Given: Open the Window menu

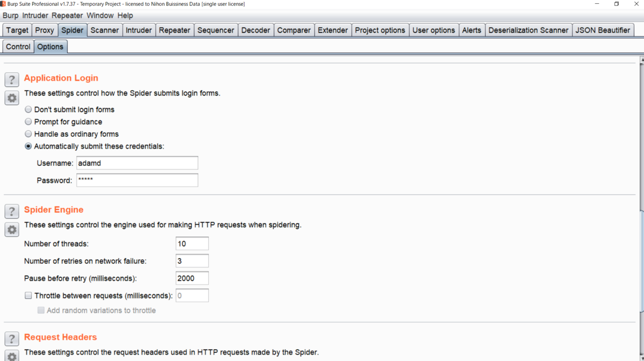Looking at the screenshot, I should (100, 16).
